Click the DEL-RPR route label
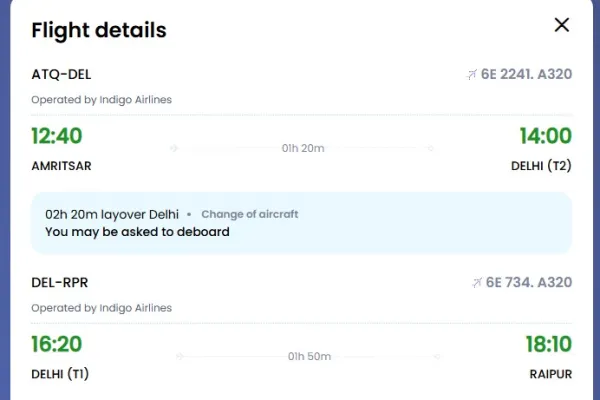 (x=60, y=282)
